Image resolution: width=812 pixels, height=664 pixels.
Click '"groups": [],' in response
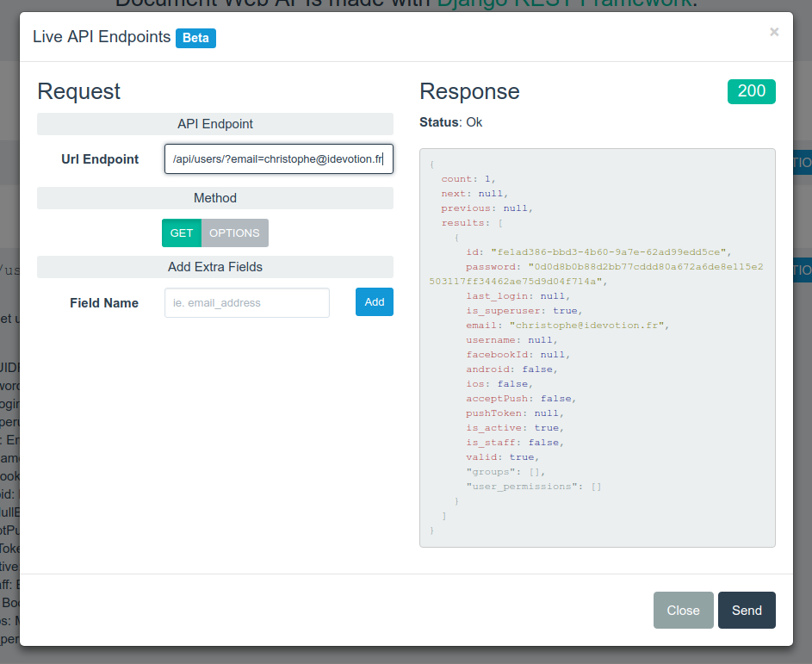(x=505, y=471)
